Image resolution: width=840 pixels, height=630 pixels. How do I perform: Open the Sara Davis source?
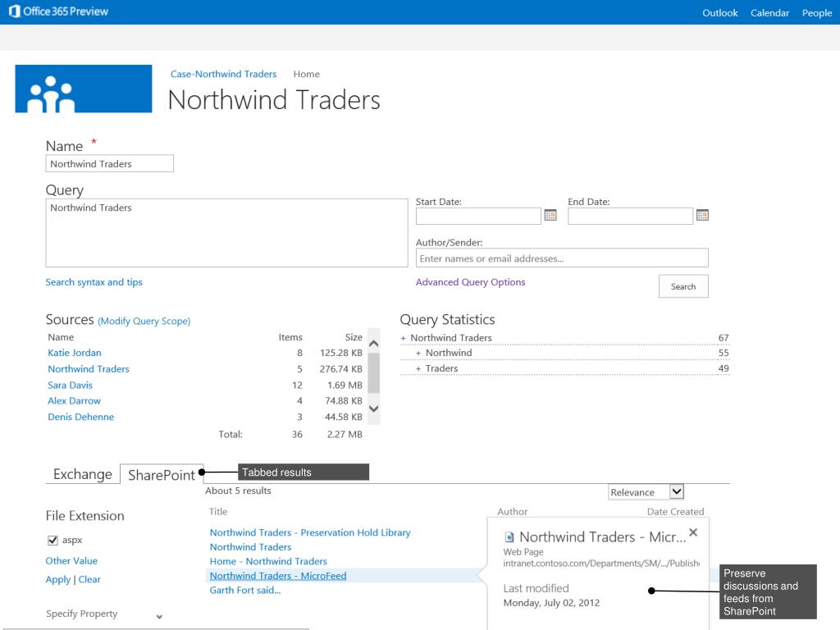(71, 385)
